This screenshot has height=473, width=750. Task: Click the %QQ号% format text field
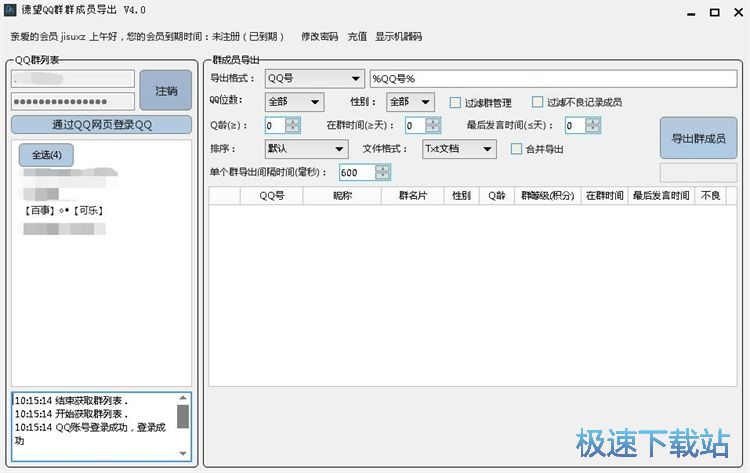point(552,79)
